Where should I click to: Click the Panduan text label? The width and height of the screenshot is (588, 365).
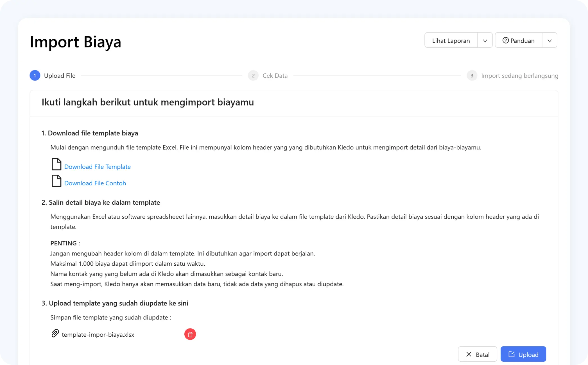pos(522,41)
